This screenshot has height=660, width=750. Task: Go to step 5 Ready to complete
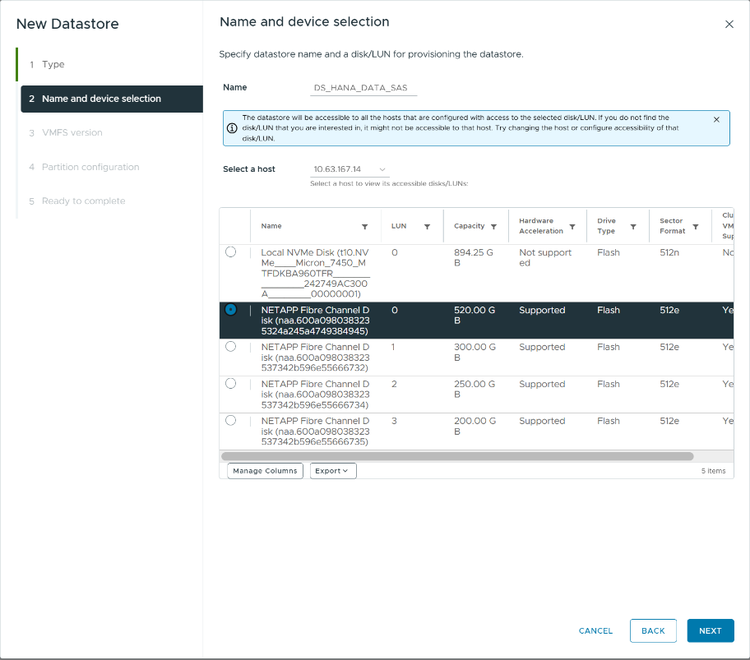click(x=77, y=201)
